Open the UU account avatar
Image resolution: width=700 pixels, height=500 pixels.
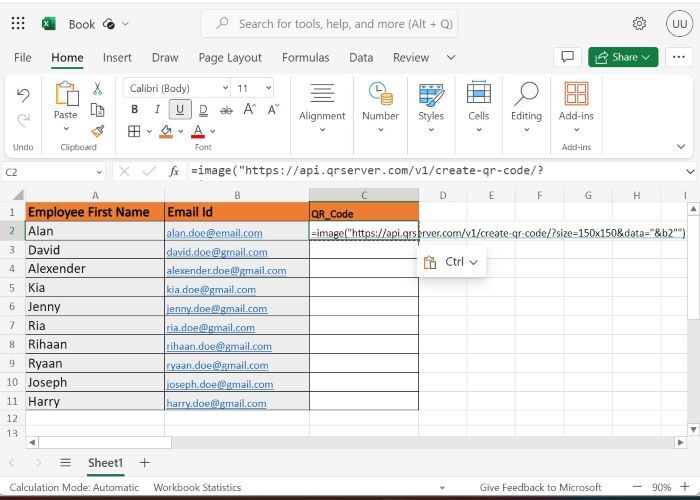point(679,24)
